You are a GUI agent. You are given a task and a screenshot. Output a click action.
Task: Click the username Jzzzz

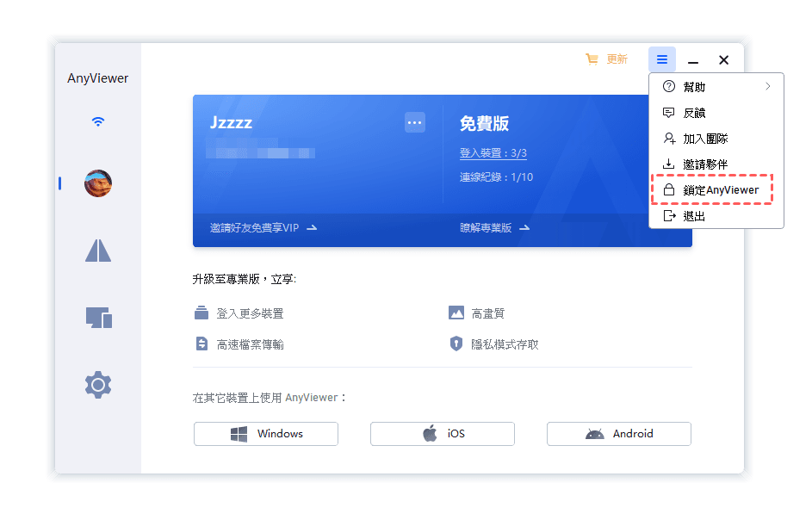coord(231,123)
